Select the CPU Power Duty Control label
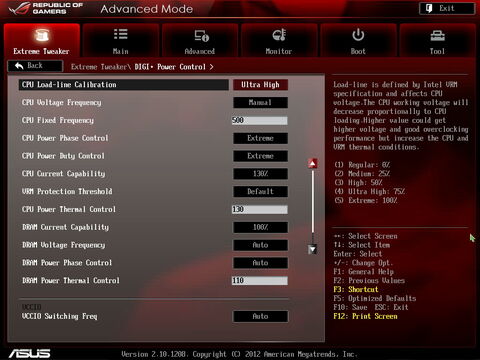Image resolution: width=480 pixels, height=360 pixels. click(63, 156)
